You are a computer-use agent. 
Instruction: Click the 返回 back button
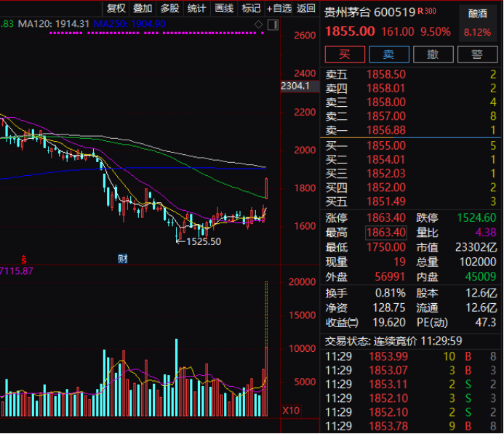click(305, 8)
